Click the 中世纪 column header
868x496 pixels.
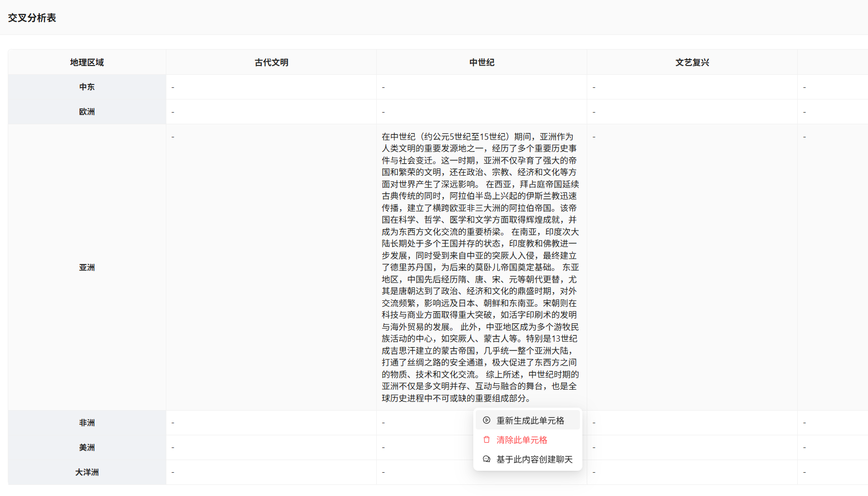pyautogui.click(x=482, y=62)
